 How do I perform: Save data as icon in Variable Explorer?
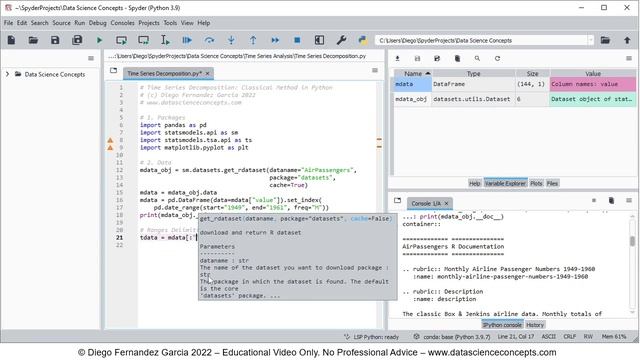[x=437, y=58]
